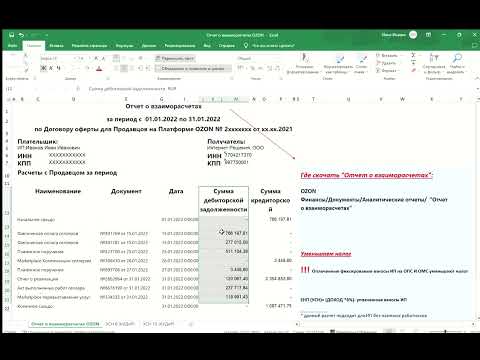Select the 'Наименование' header cell
Viewport: 480px width, 360px height.
[58, 191]
